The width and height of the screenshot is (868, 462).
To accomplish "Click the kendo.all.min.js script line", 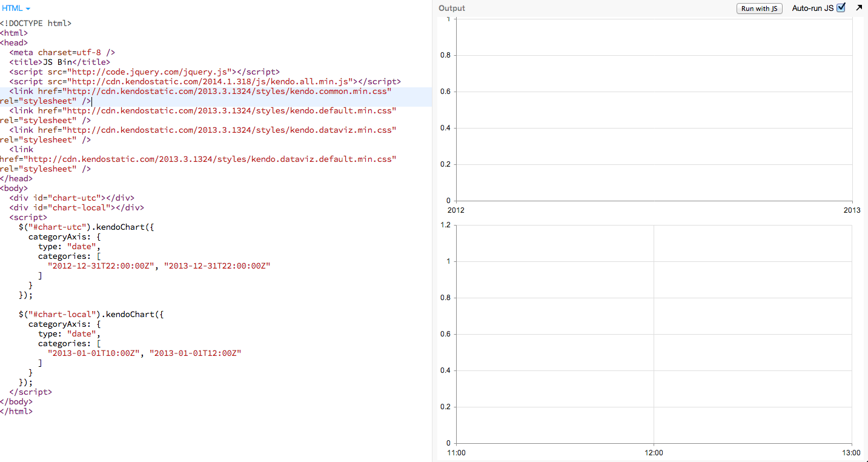I will [205, 81].
